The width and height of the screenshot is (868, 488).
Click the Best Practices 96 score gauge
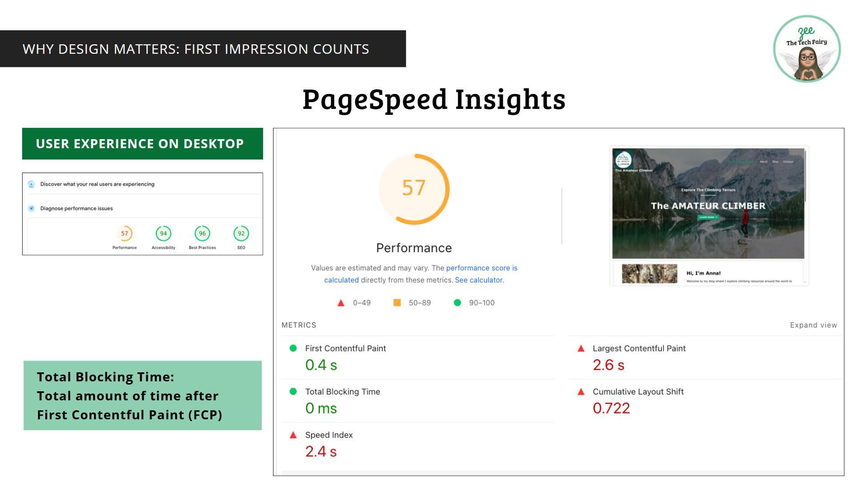[202, 234]
